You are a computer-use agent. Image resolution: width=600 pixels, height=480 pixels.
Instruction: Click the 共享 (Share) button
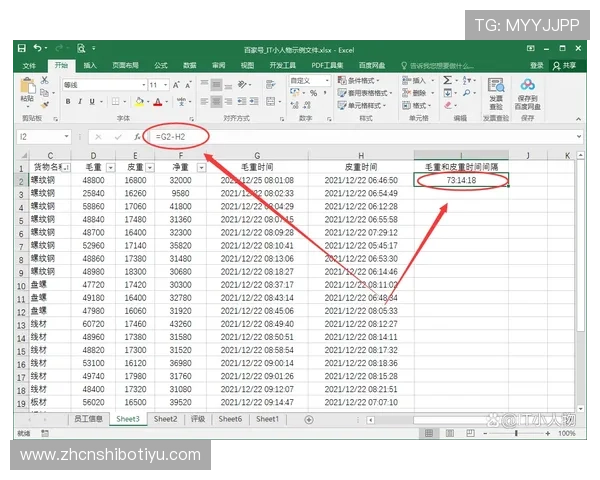coord(564,66)
